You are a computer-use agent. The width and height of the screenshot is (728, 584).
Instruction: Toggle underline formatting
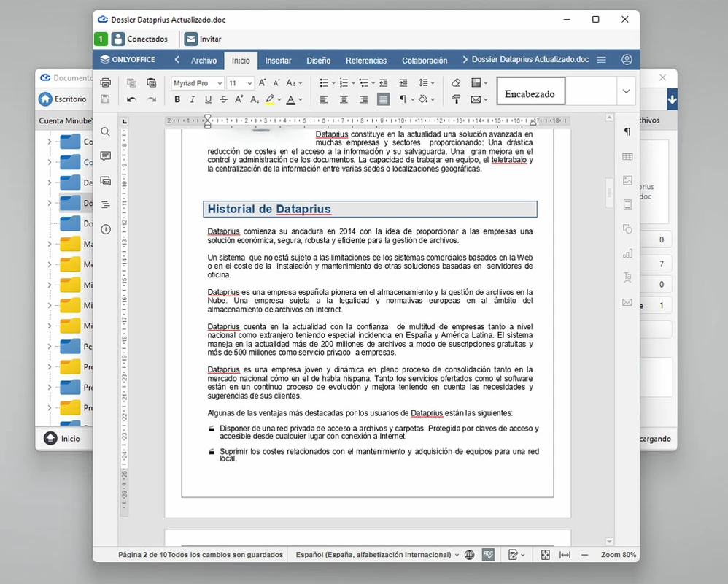tap(208, 99)
